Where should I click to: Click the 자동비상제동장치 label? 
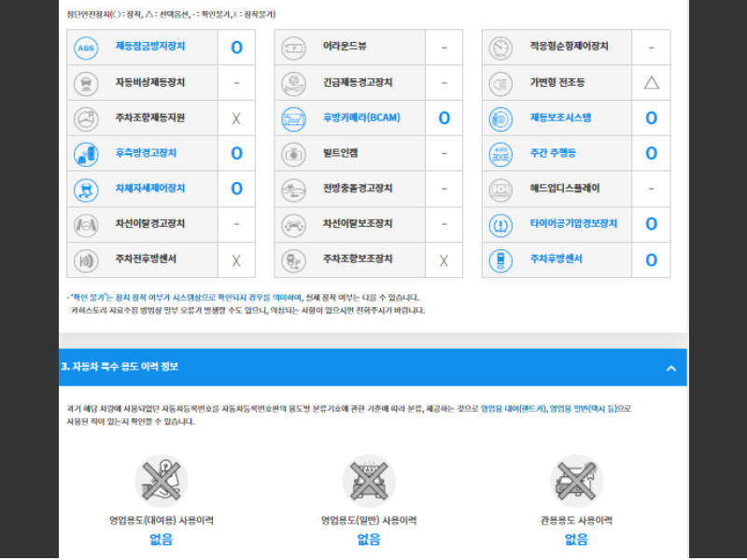(150, 82)
